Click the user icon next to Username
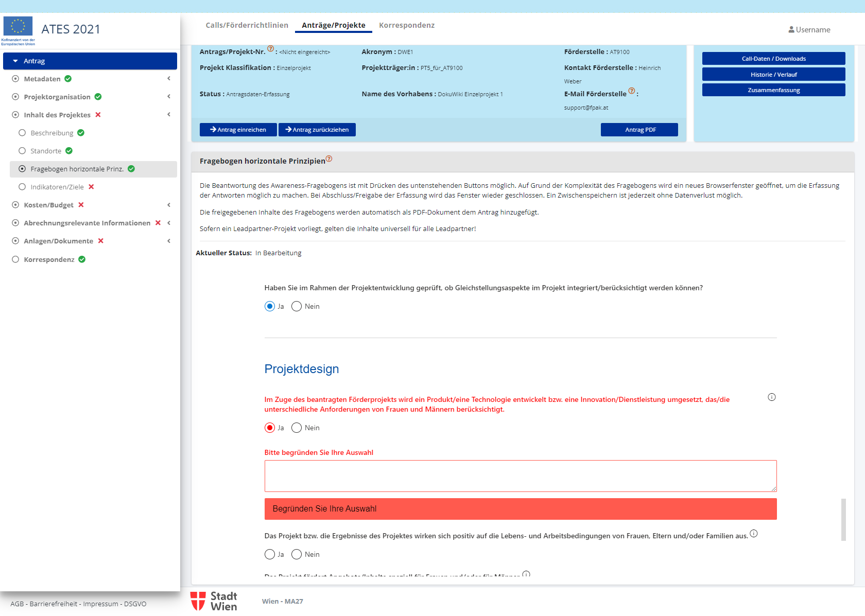865x616 pixels. click(x=791, y=30)
